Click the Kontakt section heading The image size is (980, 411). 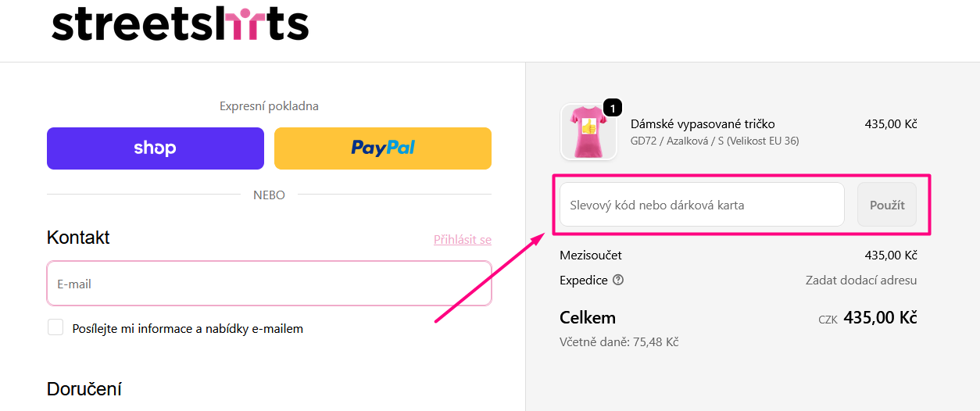point(78,238)
